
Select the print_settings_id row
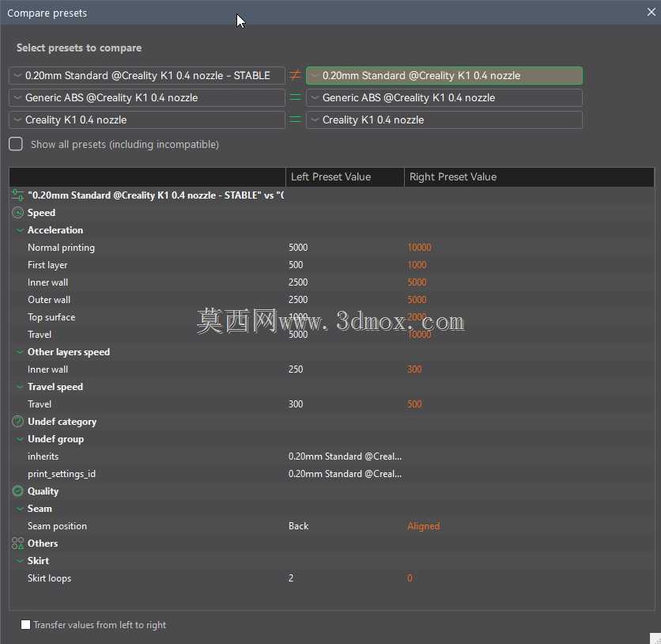click(x=332, y=474)
